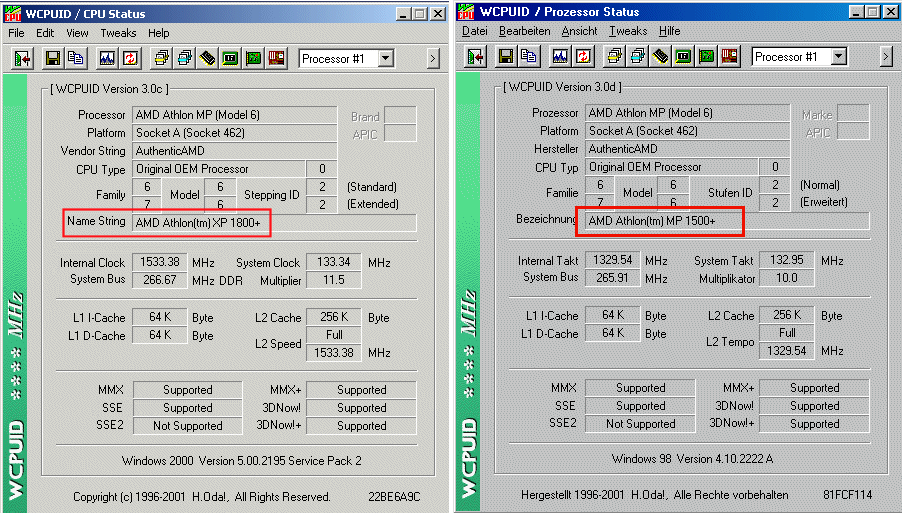Open the Datei menu

pyautogui.click(x=475, y=31)
